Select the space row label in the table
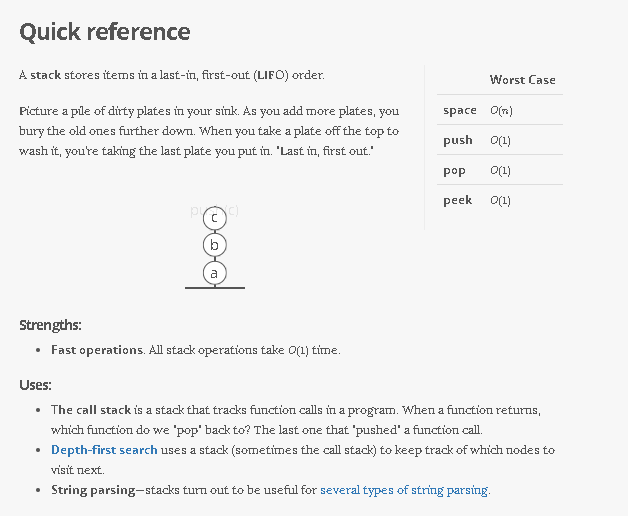The image size is (628, 516). coord(460,110)
